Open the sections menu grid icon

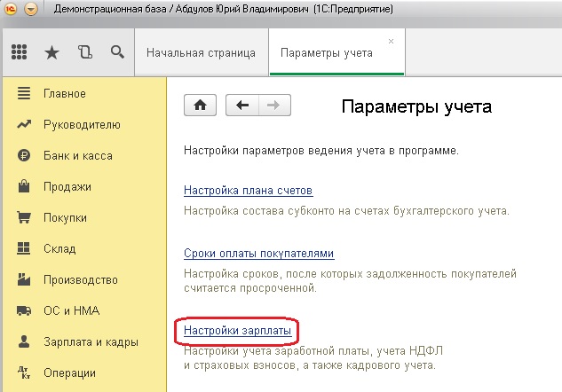[20, 53]
